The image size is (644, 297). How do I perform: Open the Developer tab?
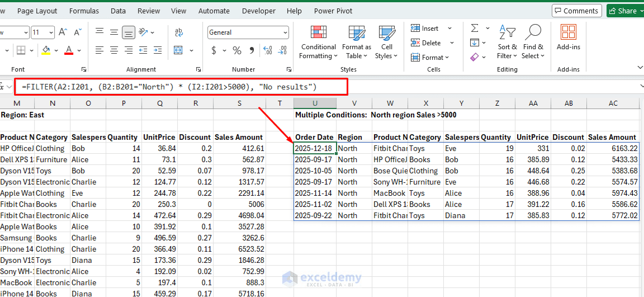(259, 11)
